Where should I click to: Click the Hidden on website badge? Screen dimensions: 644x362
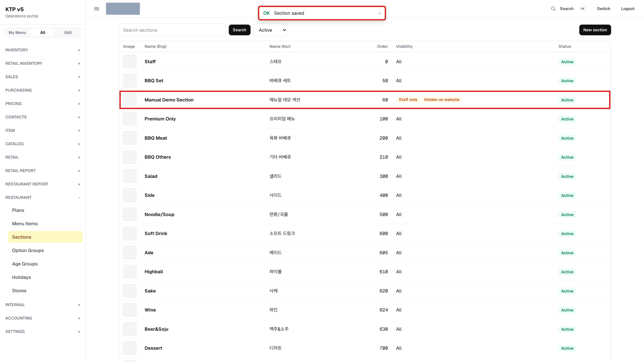pyautogui.click(x=441, y=100)
